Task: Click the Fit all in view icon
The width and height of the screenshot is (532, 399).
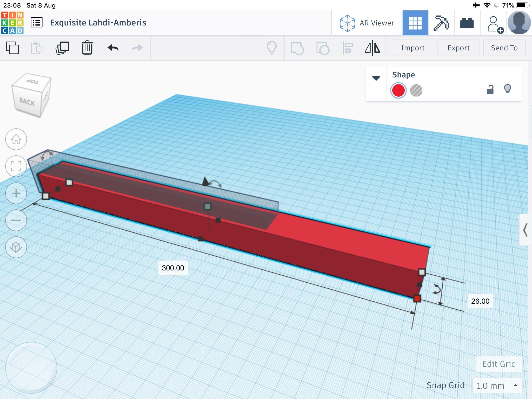Action: pyautogui.click(x=16, y=166)
